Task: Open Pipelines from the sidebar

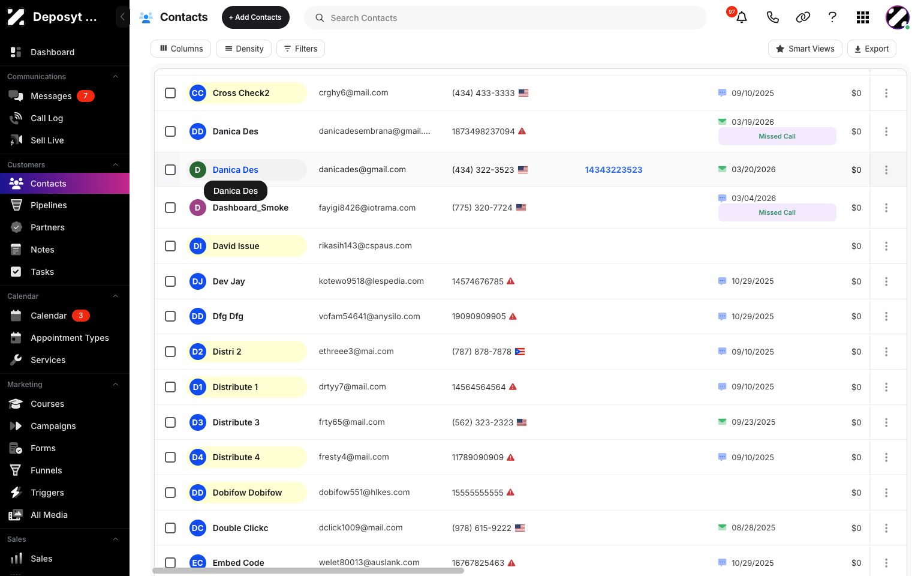Action: (65, 205)
